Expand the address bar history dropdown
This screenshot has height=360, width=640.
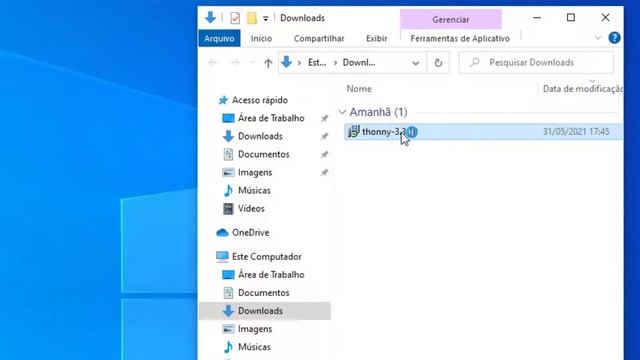coord(416,63)
